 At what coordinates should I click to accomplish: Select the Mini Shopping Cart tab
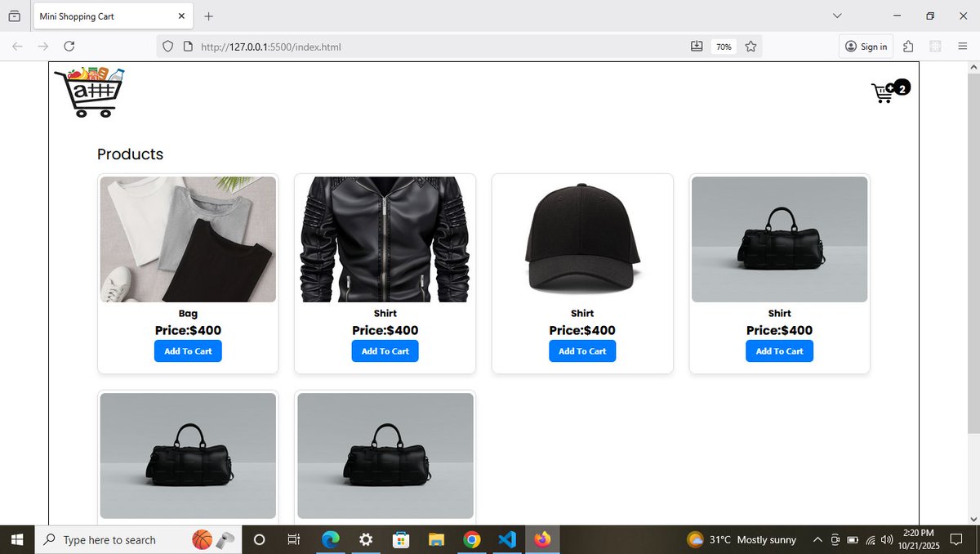pos(113,16)
